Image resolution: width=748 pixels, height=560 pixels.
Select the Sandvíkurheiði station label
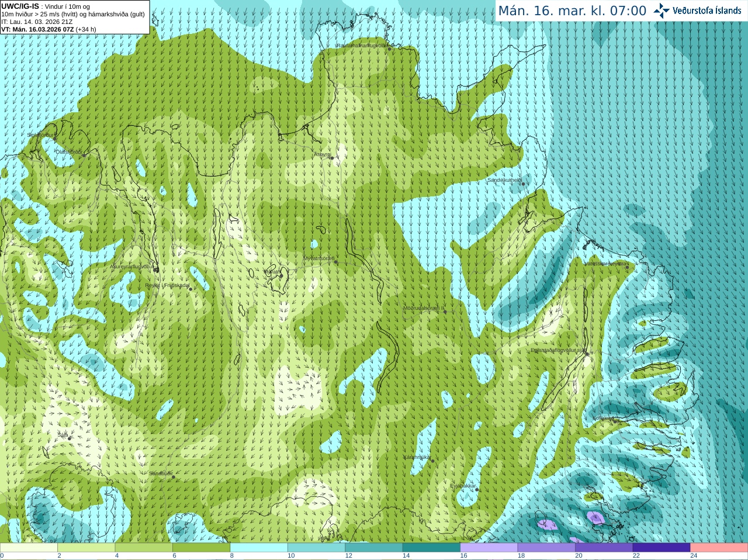(504, 180)
